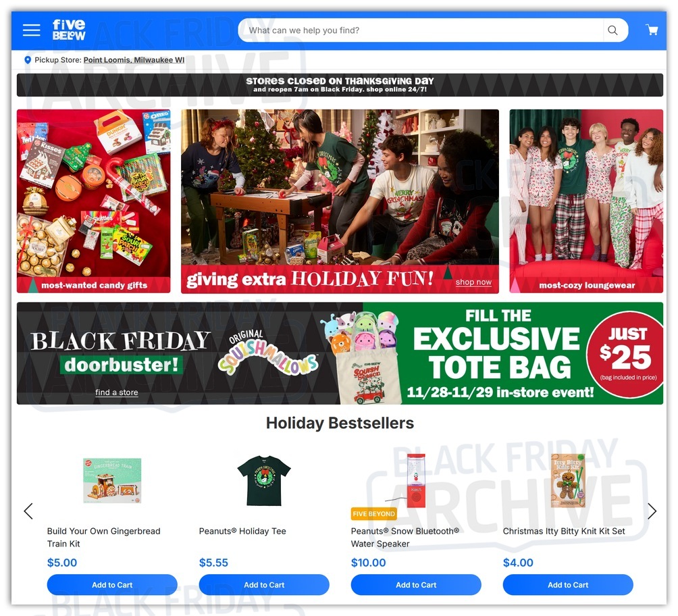Click the Five Below logo
Viewport: 678px width, 616px height.
[69, 30]
